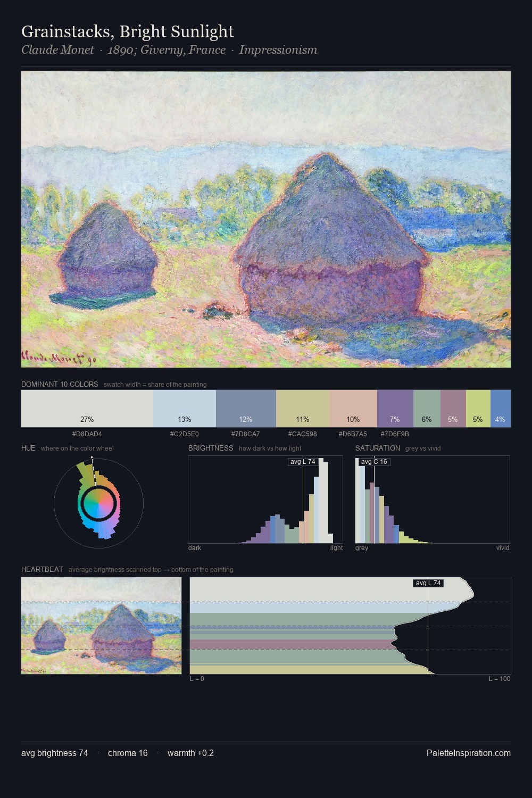
Task: Click the avg L 74 heartbeat label
Action: point(428,583)
